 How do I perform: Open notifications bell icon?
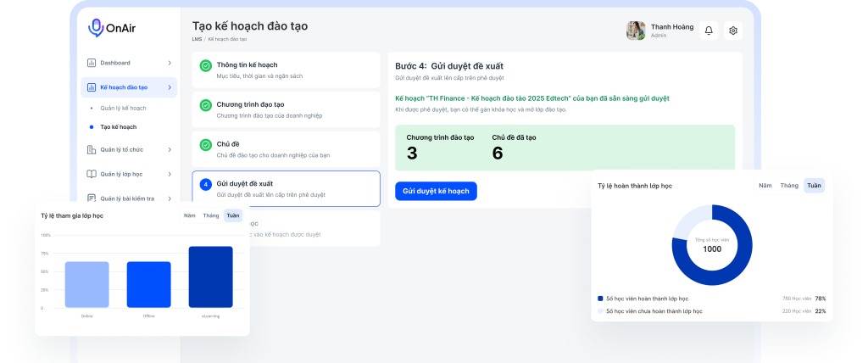click(x=709, y=31)
